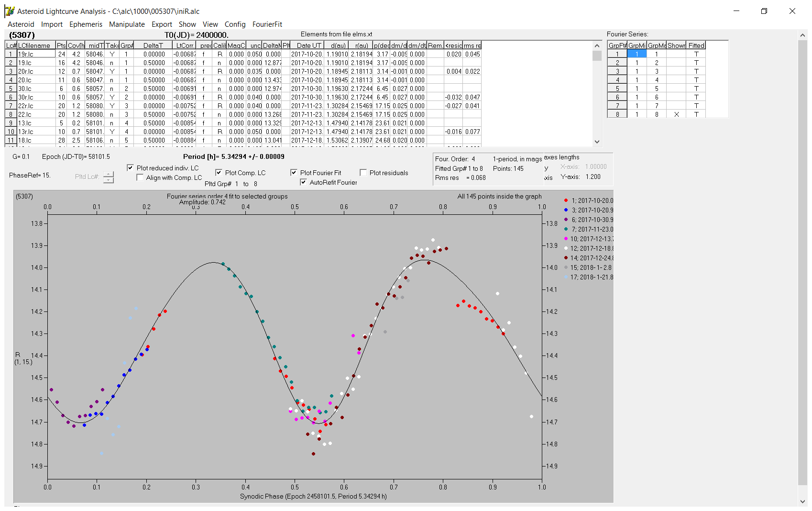Toggle AutoRefit Fourier checkbox

pyautogui.click(x=303, y=182)
